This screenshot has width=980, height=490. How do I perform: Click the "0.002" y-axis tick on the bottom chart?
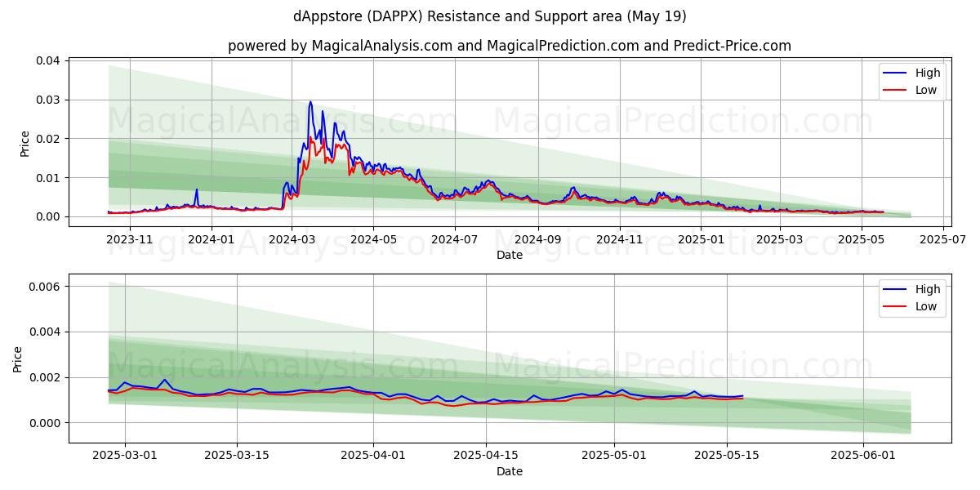pos(44,377)
